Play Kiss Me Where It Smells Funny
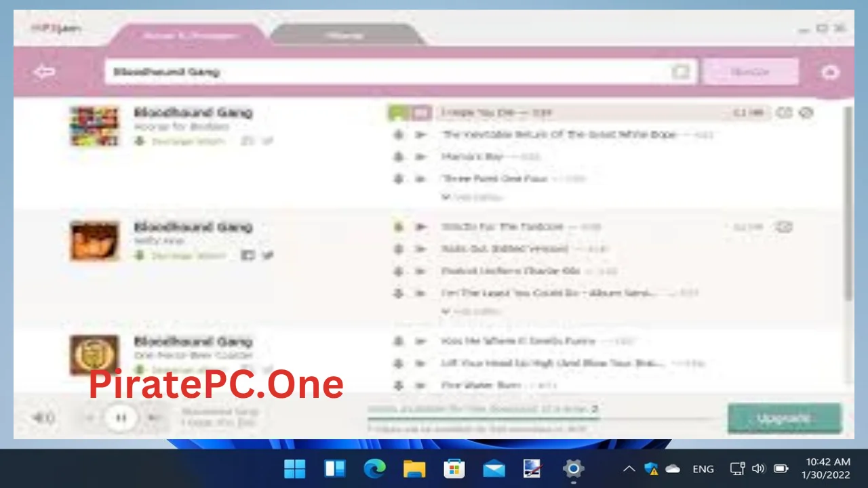Screen dimensions: 868x488 420,341
